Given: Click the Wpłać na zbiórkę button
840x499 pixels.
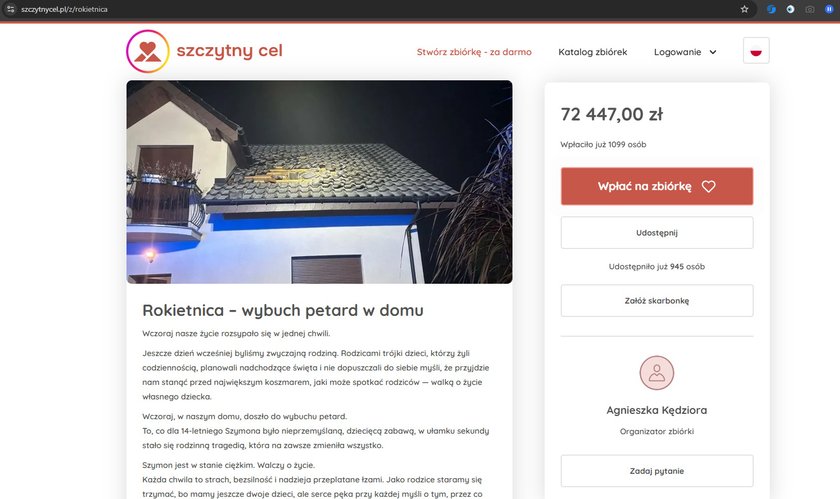Looking at the screenshot, I should click(657, 186).
